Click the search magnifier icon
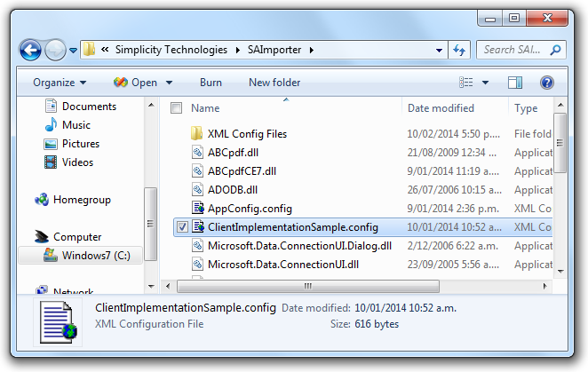This screenshot has height=372, width=588. tap(556, 50)
